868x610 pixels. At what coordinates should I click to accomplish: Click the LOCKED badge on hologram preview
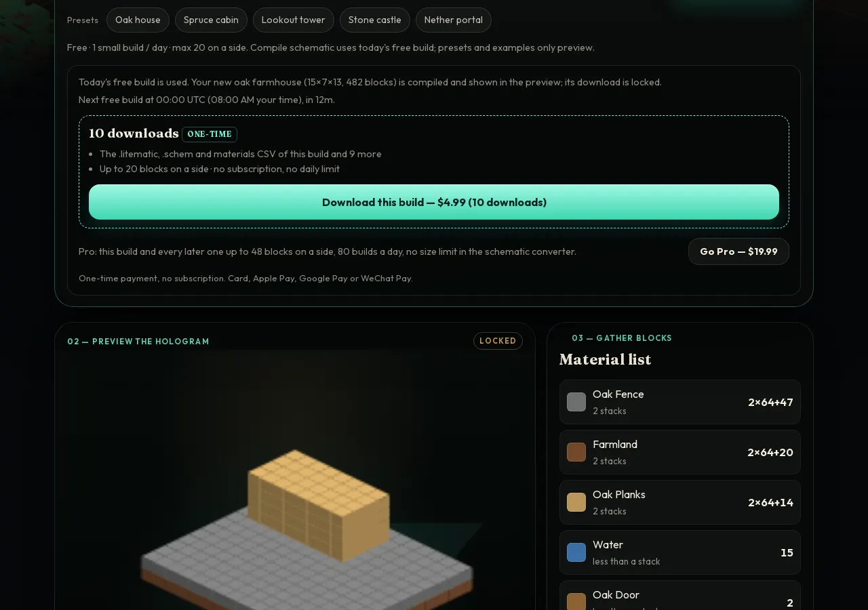pos(498,341)
